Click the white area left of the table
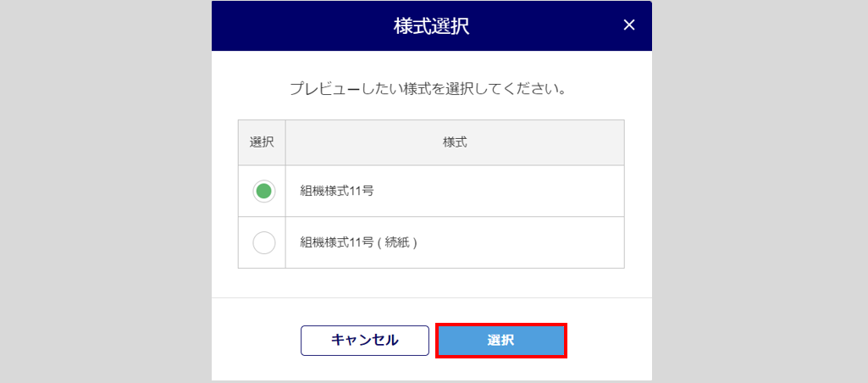The width and height of the screenshot is (868, 383). (x=224, y=195)
